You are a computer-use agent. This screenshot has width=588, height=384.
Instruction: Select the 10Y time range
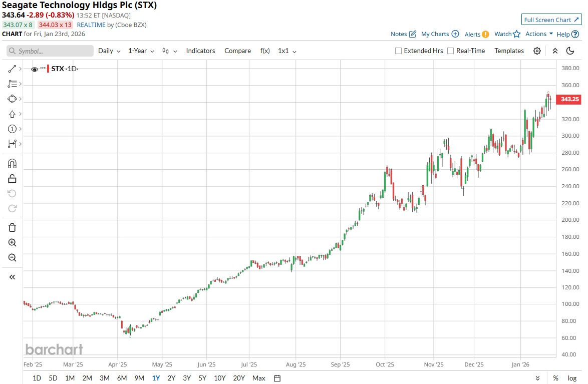(x=220, y=378)
